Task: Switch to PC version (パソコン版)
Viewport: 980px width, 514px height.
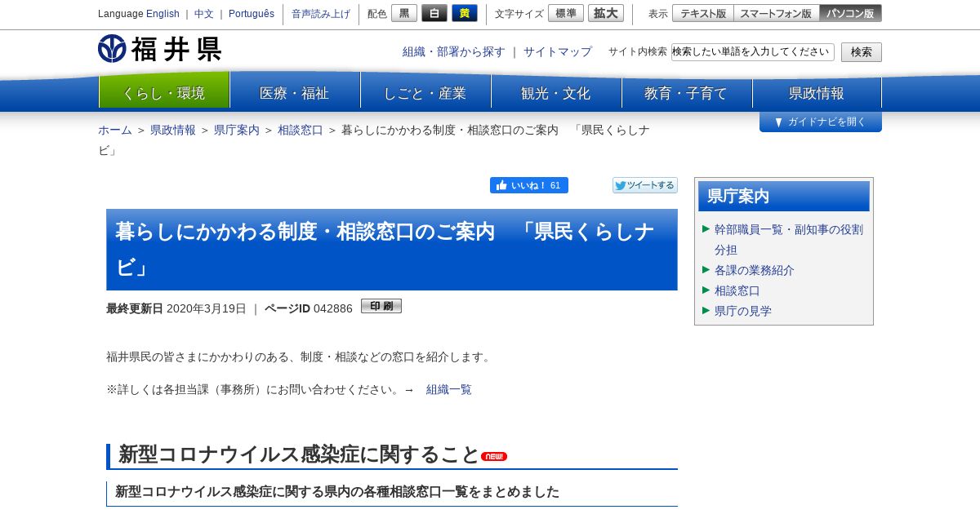Action: (x=850, y=13)
